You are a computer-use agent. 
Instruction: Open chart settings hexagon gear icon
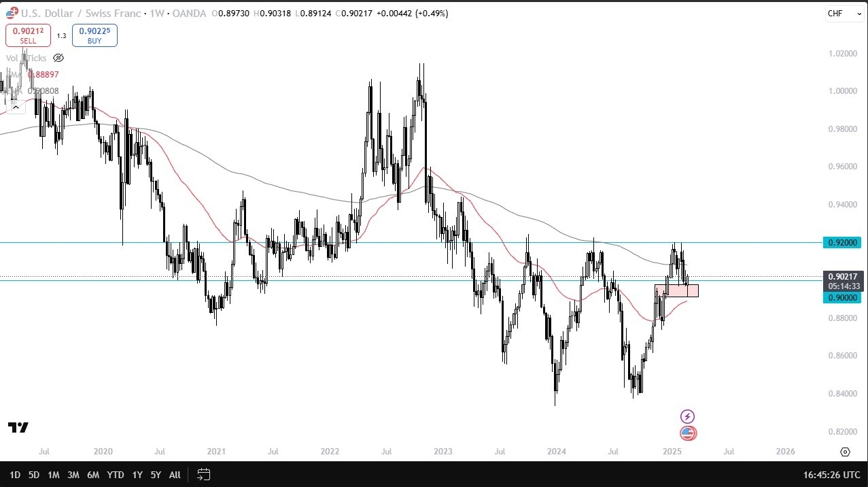[x=845, y=452]
